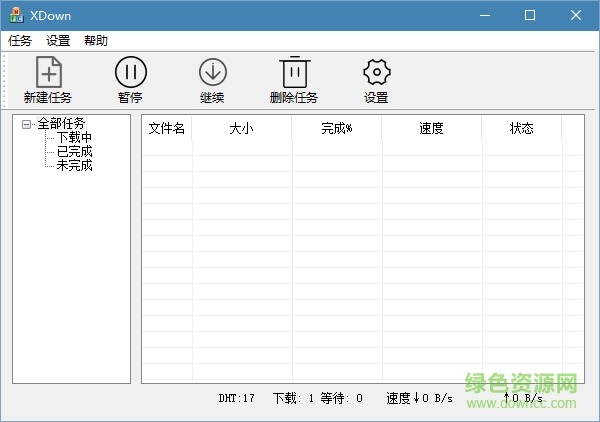Select 下载中 (Downloading) in sidebar tree
This screenshot has height=422, width=600.
tap(74, 138)
